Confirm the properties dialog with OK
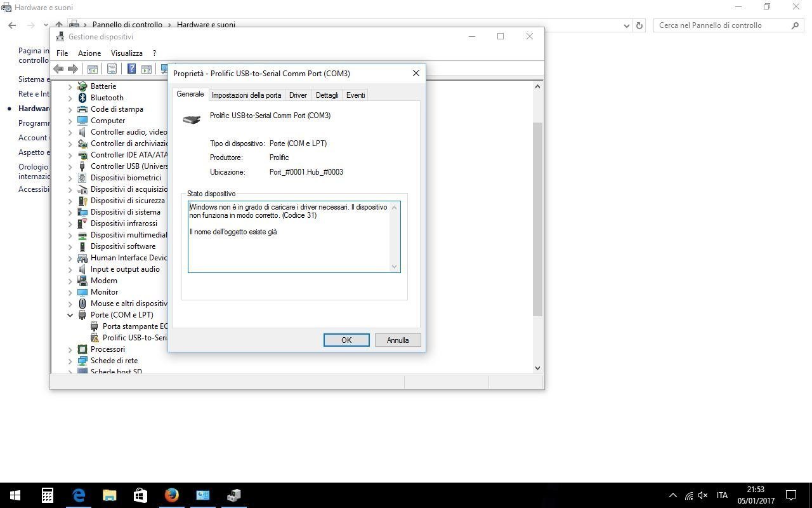The image size is (812, 508). 346,340
